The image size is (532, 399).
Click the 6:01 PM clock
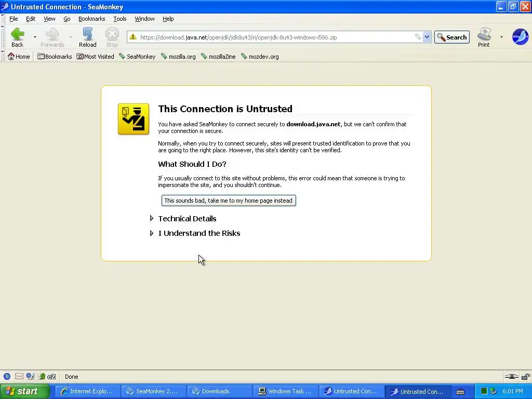pyautogui.click(x=512, y=391)
